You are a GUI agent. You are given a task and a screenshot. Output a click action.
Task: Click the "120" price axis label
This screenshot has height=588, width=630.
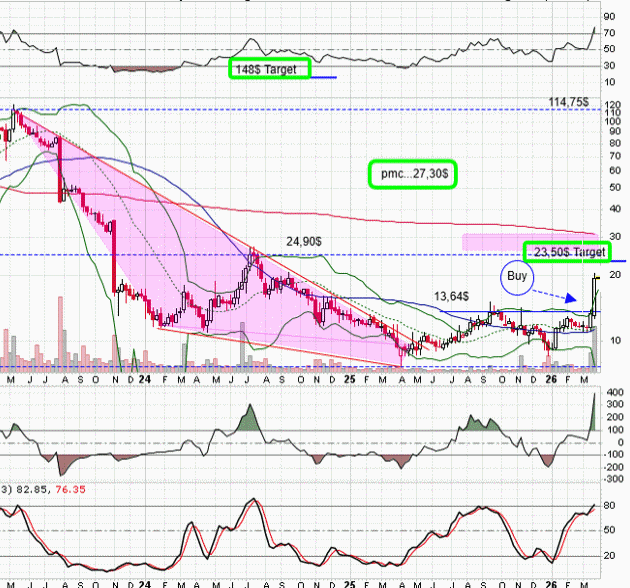611,106
